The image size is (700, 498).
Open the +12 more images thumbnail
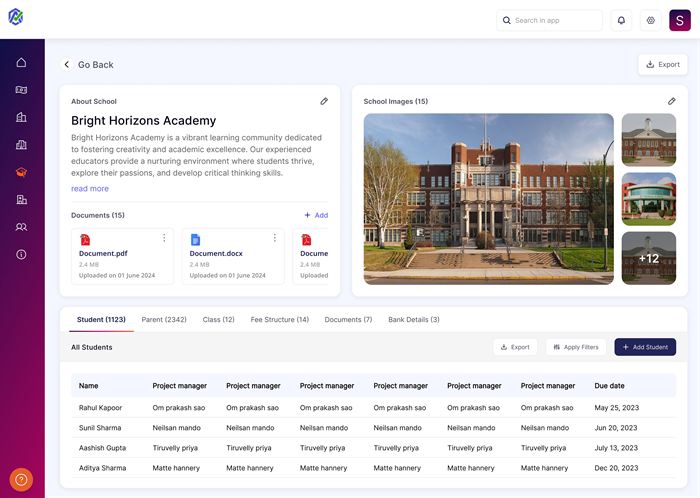[649, 258]
